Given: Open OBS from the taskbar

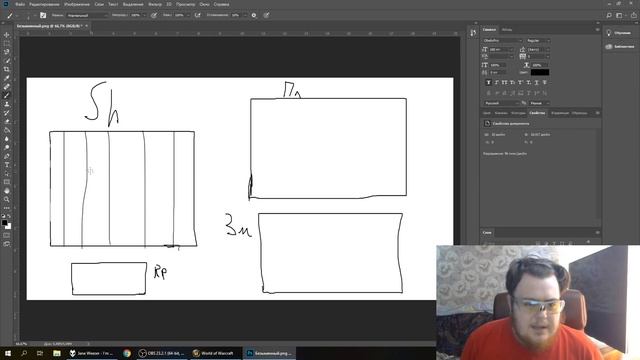Looking at the screenshot, I should pyautogui.click(x=162, y=353).
